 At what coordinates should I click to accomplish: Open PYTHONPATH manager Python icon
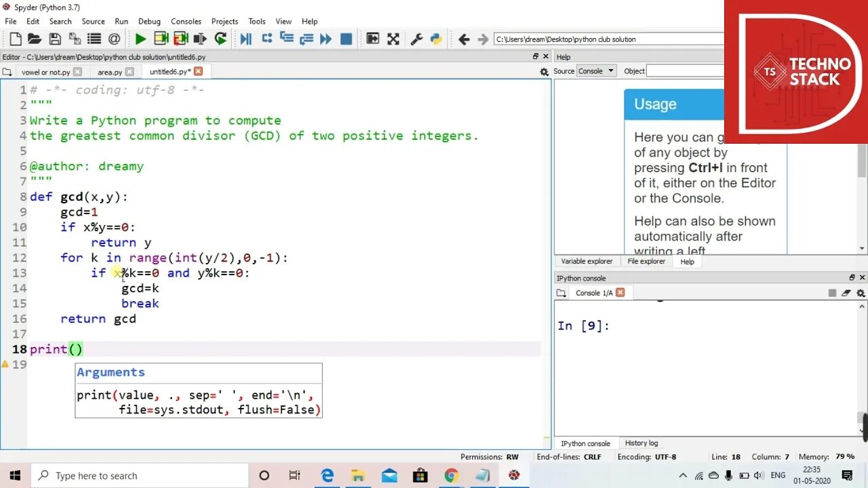[436, 39]
